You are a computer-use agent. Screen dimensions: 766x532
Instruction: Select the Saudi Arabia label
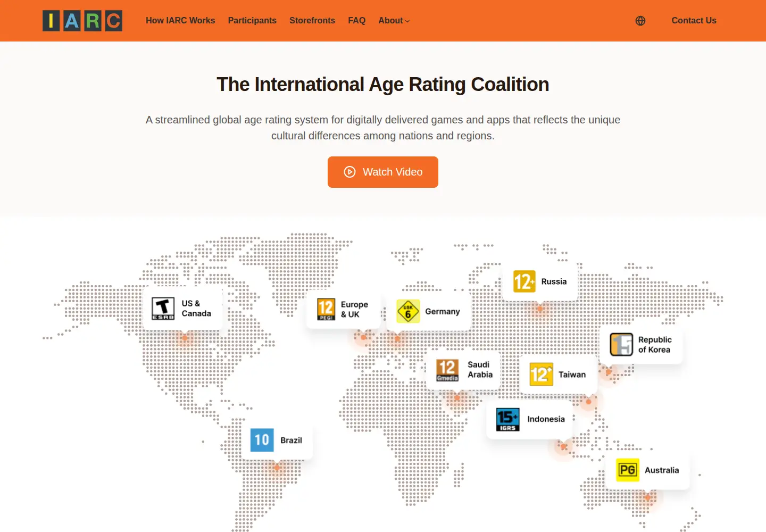(x=480, y=370)
